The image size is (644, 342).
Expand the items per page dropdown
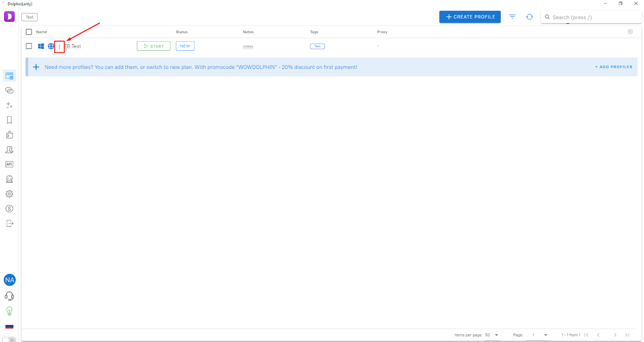[492, 335]
